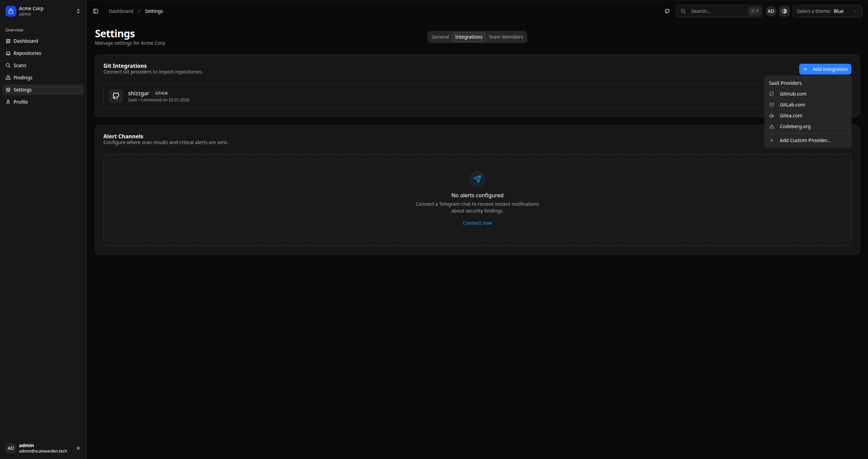
Task: Expand the Acme Corp organization switcher
Action: [78, 11]
